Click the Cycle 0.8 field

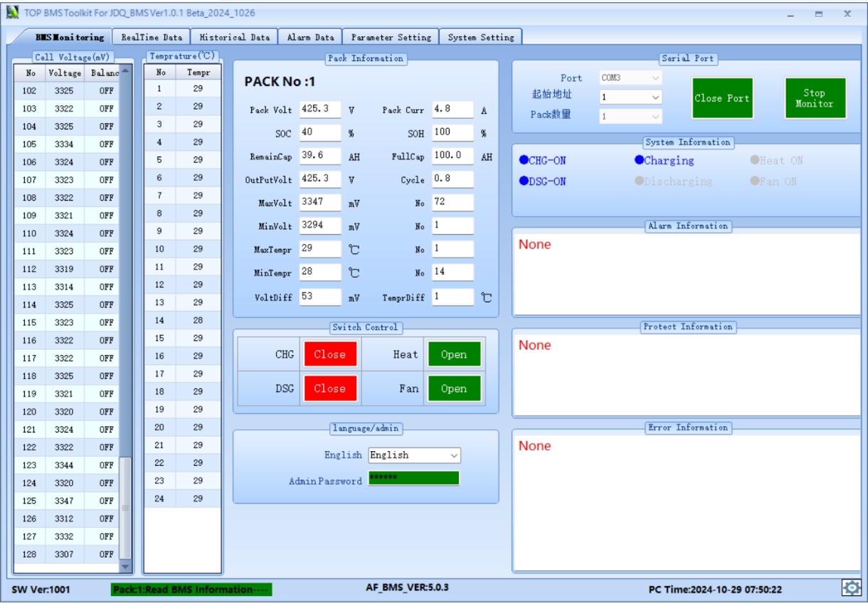coord(452,179)
